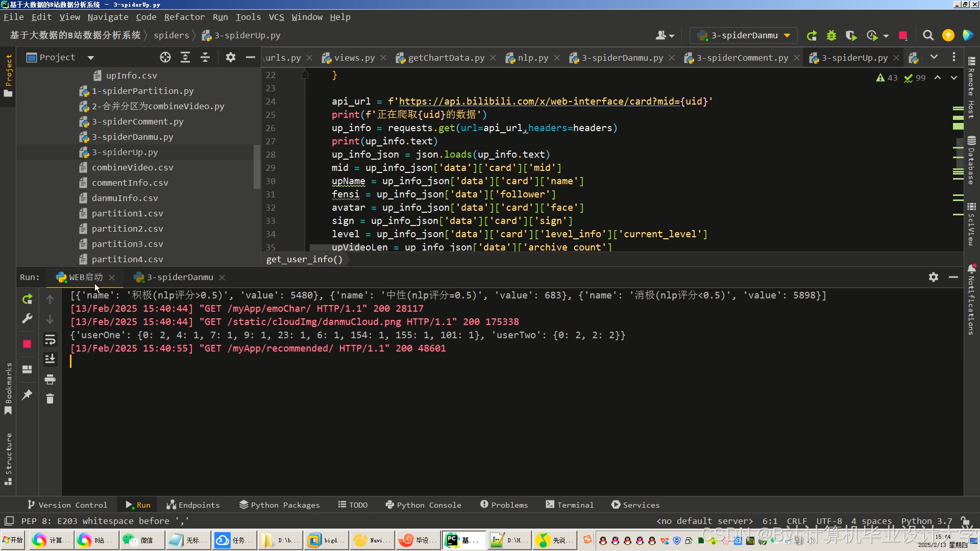Open Search Everywhere magnifier icon
The height and width of the screenshot is (551, 980).
tap(928, 36)
